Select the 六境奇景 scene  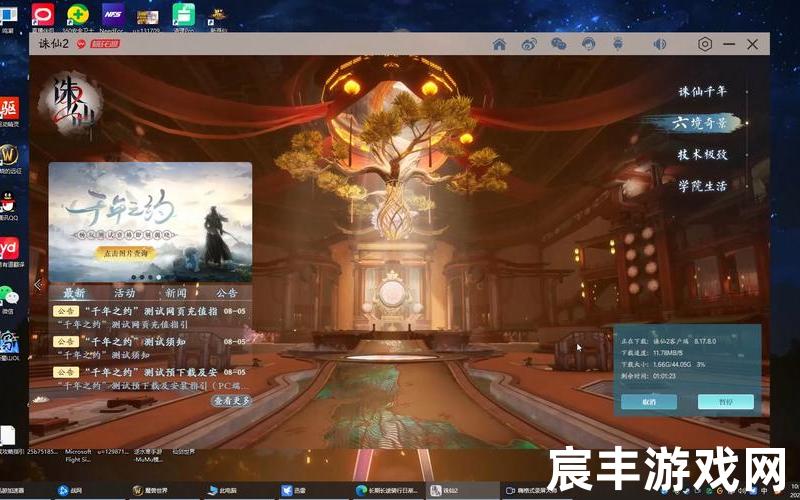[699, 123]
